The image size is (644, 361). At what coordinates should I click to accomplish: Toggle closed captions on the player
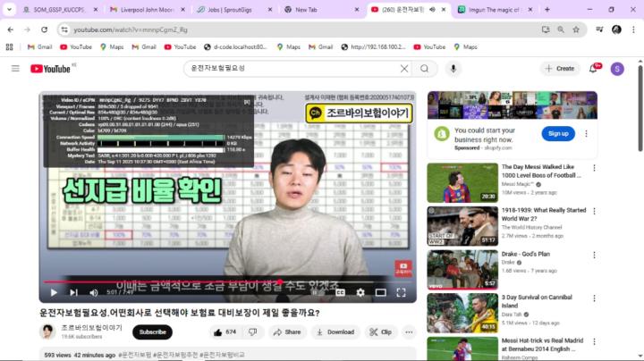point(340,292)
